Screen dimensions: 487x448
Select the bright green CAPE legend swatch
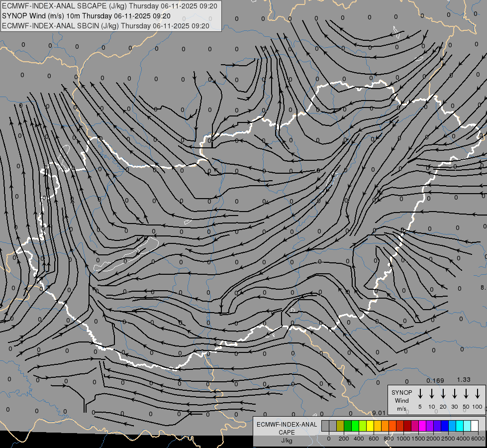point(355,426)
